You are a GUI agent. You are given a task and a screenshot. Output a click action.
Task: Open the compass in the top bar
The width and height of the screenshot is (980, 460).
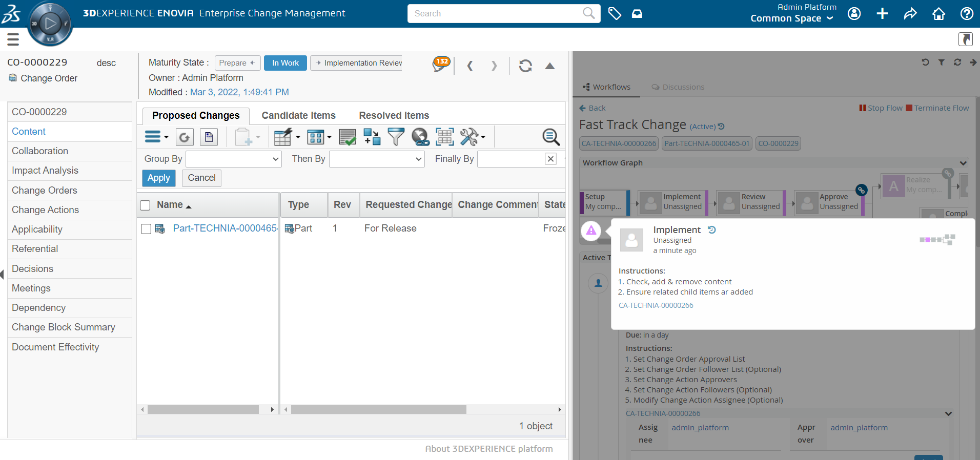[50, 24]
